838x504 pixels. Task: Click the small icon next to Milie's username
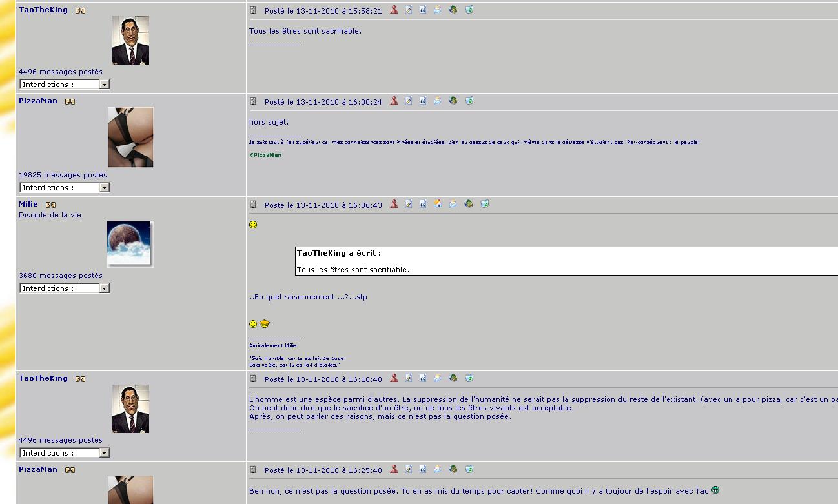tap(50, 205)
